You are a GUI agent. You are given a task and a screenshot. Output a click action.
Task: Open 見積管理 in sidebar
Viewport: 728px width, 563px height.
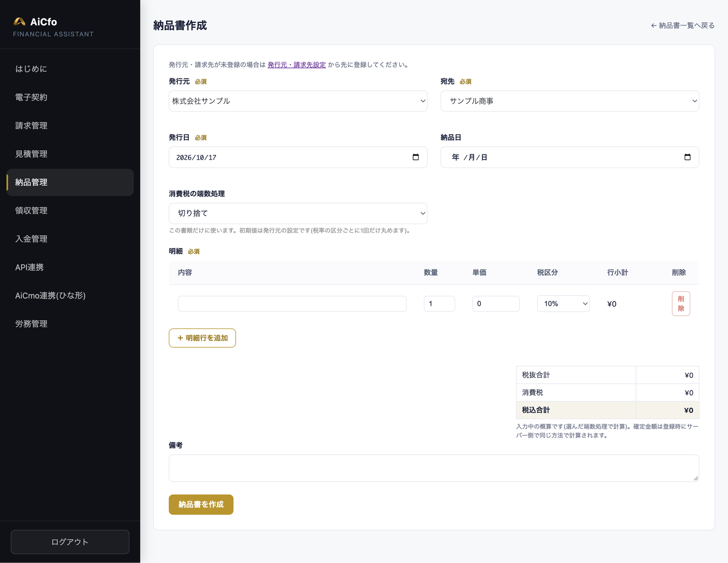click(70, 154)
